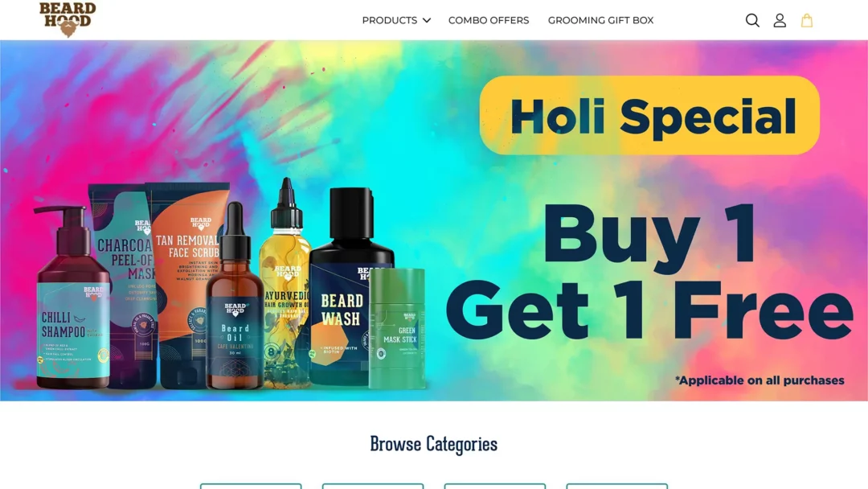
Task: Click the Browse Categories heading
Action: coord(433,444)
